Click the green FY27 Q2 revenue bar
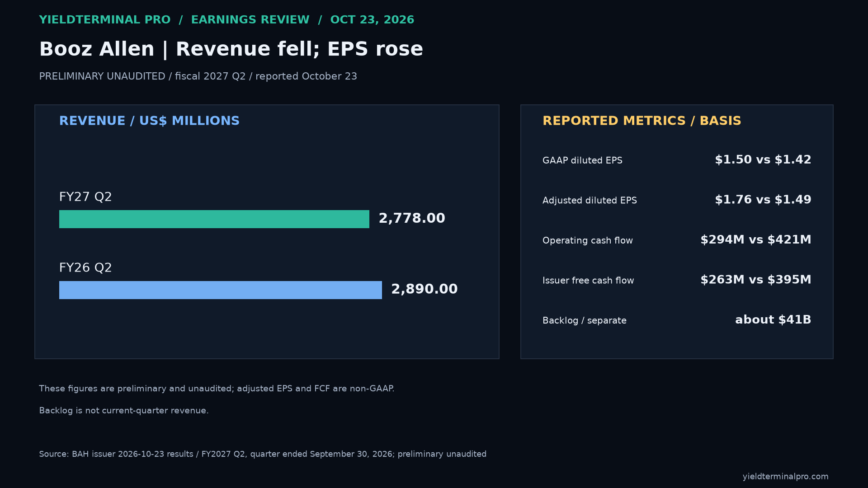 214,219
